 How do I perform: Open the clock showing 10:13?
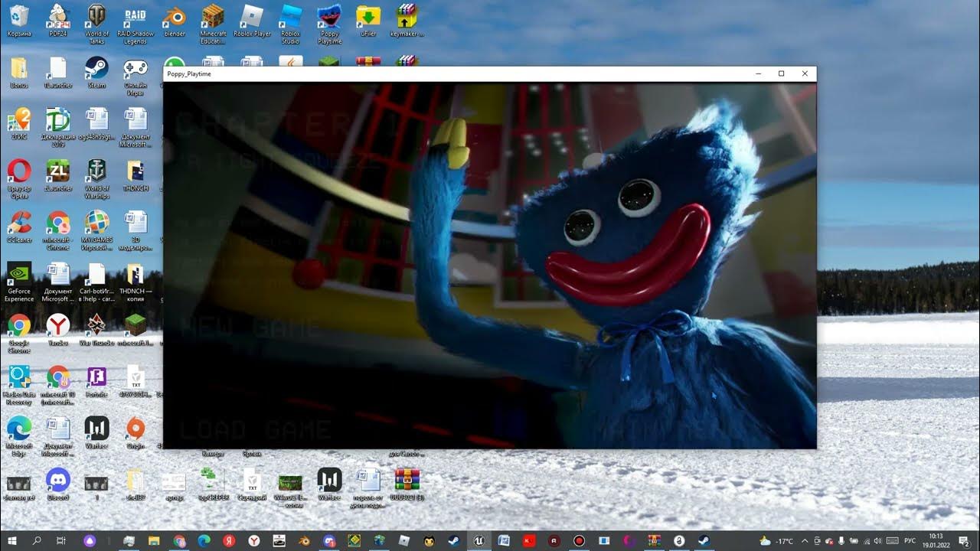[936, 540]
